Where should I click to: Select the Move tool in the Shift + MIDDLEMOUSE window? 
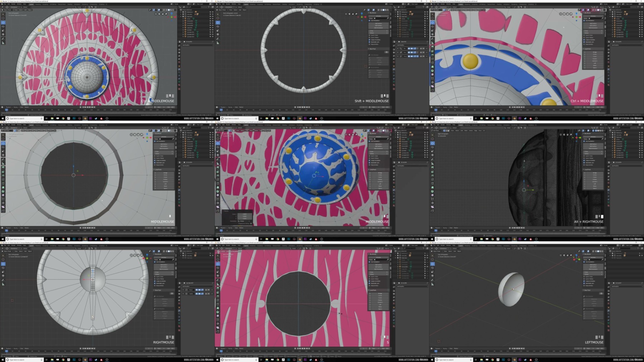tap(218, 22)
